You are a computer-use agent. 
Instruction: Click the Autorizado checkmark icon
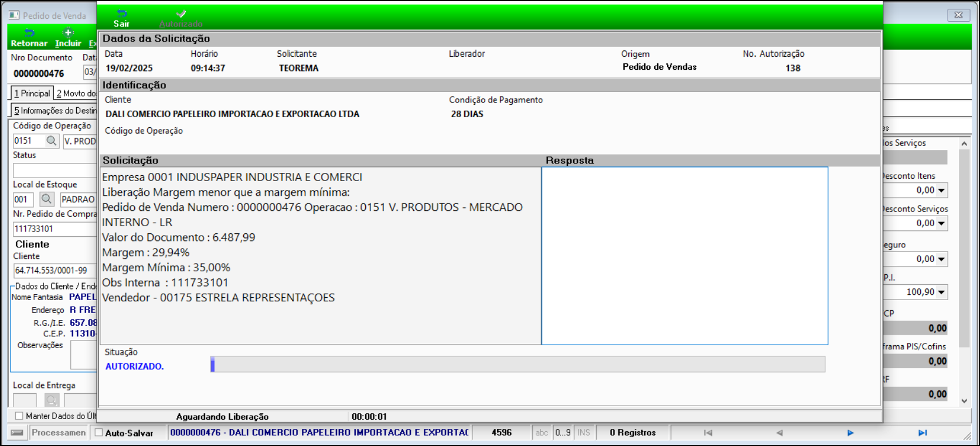tap(181, 14)
